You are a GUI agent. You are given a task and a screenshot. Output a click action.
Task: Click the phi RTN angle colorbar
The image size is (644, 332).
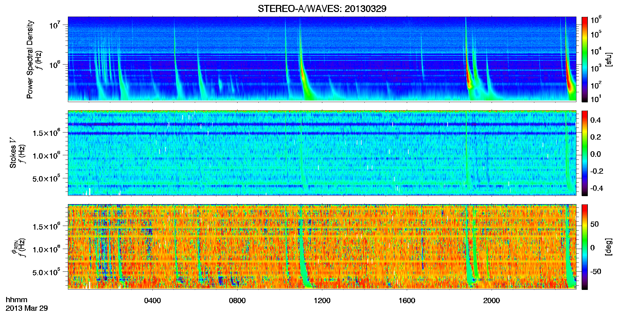pos(585,247)
